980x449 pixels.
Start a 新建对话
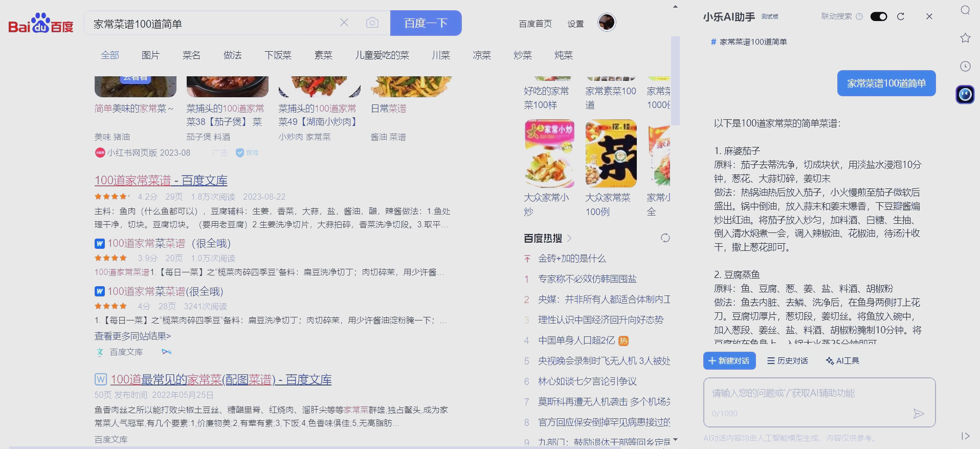tap(729, 360)
